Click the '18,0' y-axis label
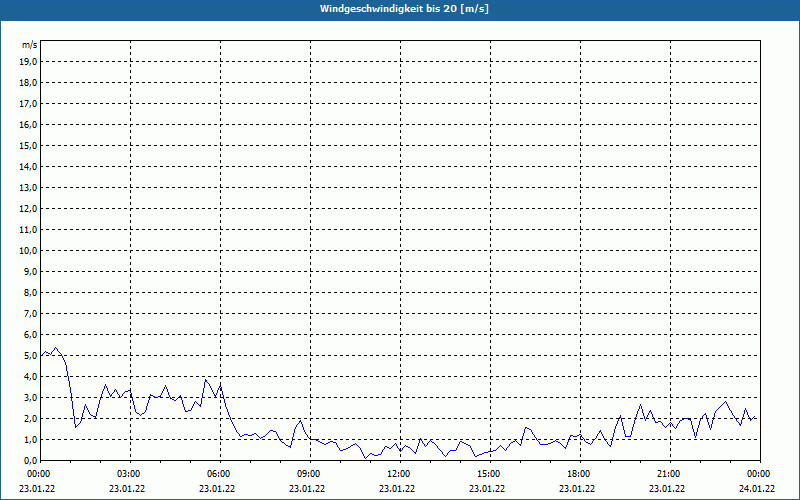 pyautogui.click(x=29, y=83)
